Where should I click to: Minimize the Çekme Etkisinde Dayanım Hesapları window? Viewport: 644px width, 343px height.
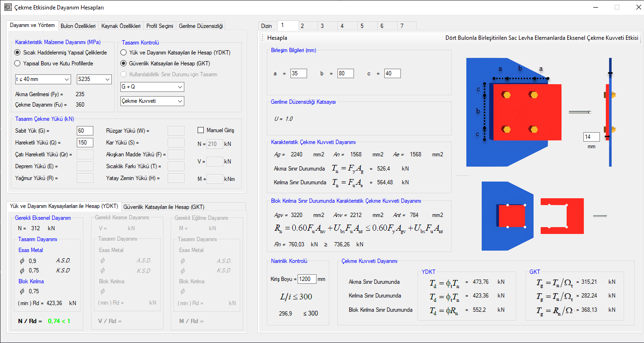(595, 7)
